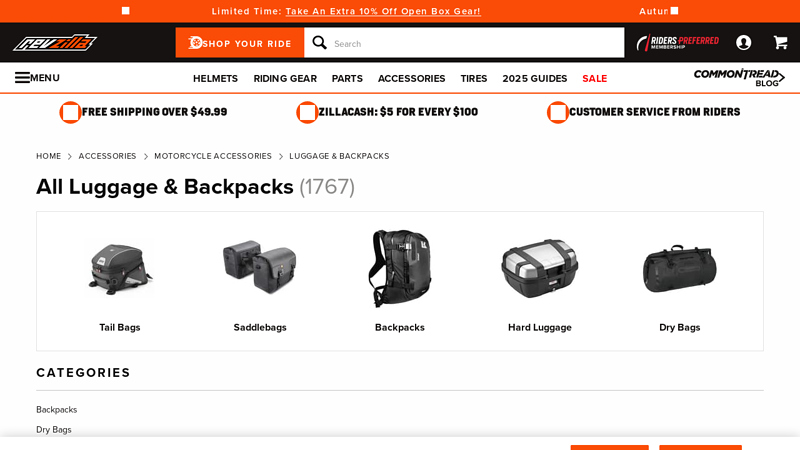Open the hamburger Menu icon

22,78
